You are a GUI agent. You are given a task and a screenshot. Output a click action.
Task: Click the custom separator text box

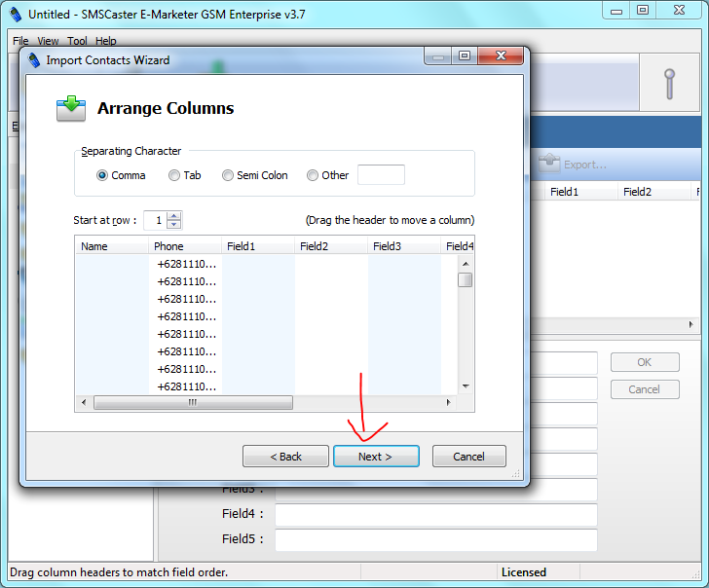click(x=381, y=175)
